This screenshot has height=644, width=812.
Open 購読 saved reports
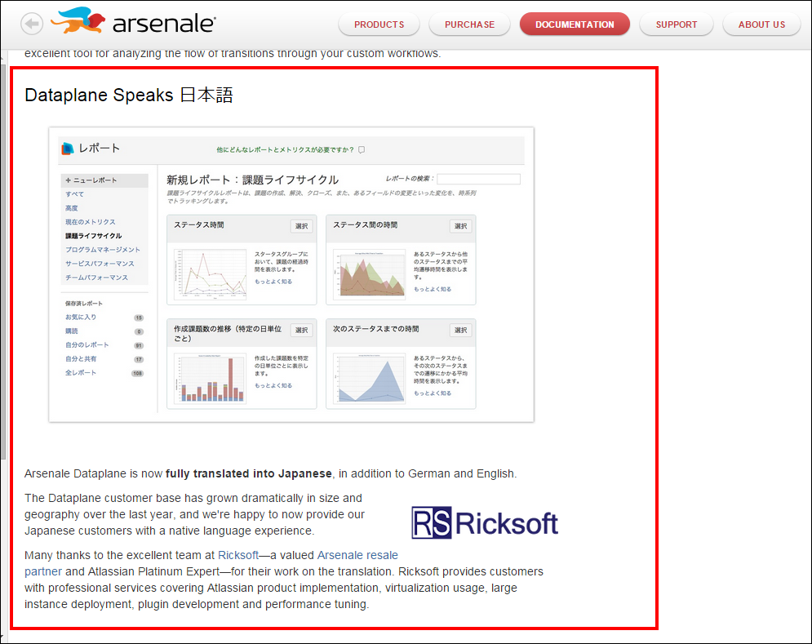[x=72, y=331]
